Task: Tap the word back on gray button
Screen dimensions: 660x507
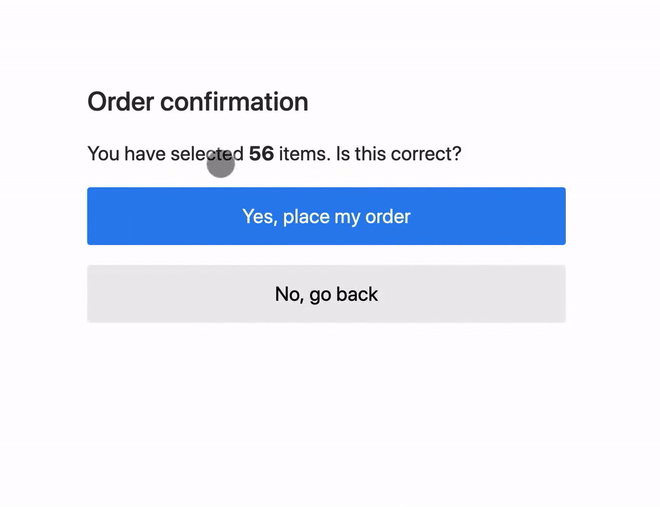Action: pos(357,294)
